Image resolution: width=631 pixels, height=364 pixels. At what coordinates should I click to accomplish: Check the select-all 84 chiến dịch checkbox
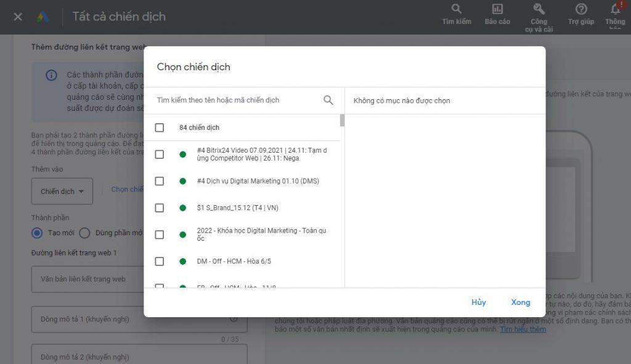coord(160,127)
